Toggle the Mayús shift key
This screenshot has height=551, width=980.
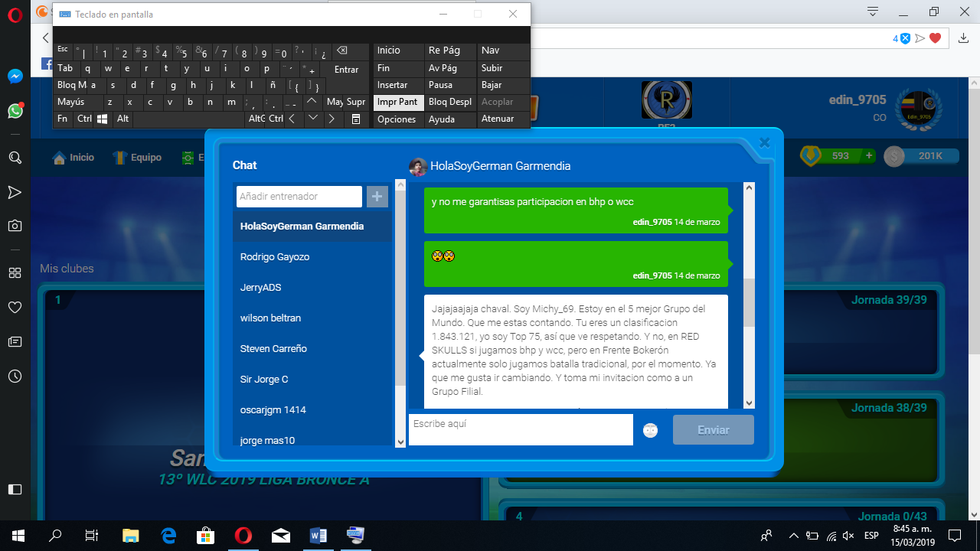78,103
